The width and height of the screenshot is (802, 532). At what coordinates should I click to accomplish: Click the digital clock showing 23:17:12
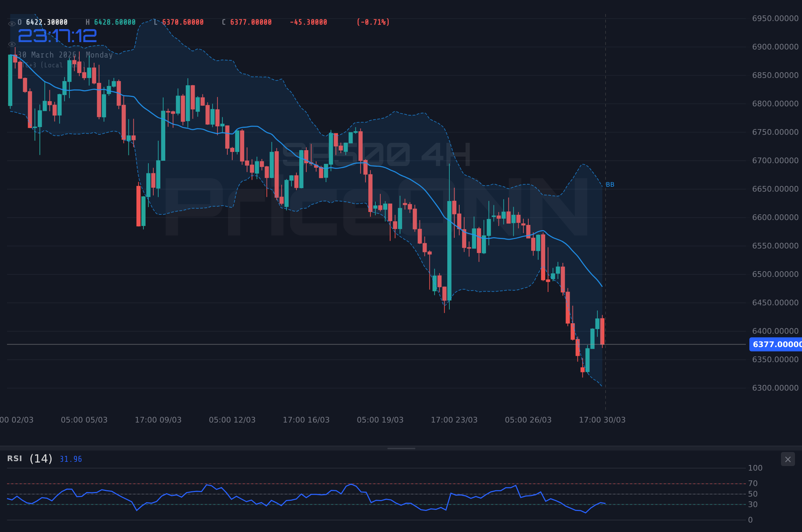click(x=57, y=35)
